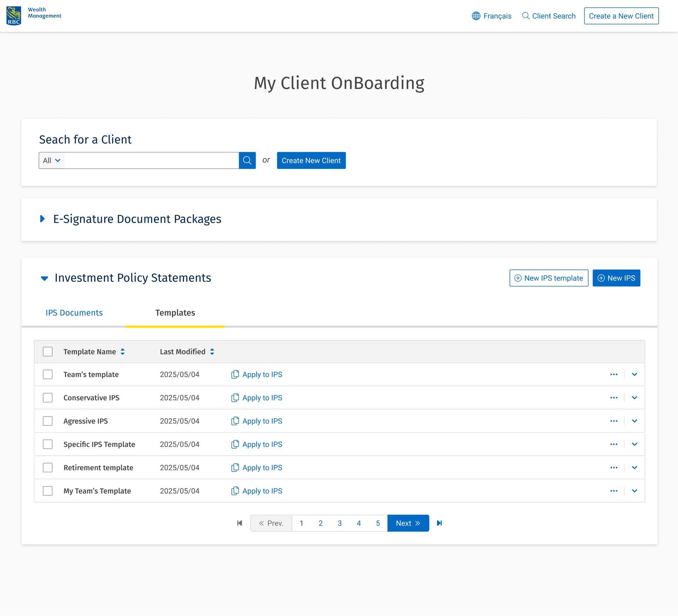Open more options for Retirement template

[x=614, y=468]
